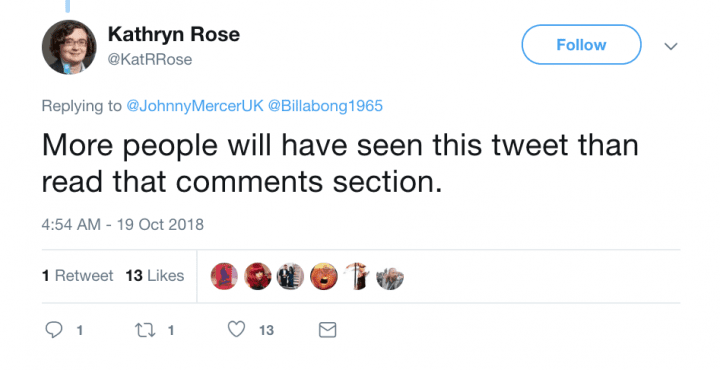Click the reply speech bubble icon

tap(54, 330)
